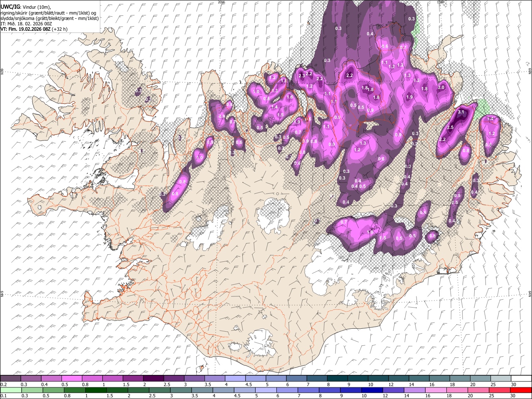Click upper legend swatch between 3.5 and 4
This screenshot has width=532, height=399.
[x=215, y=379]
